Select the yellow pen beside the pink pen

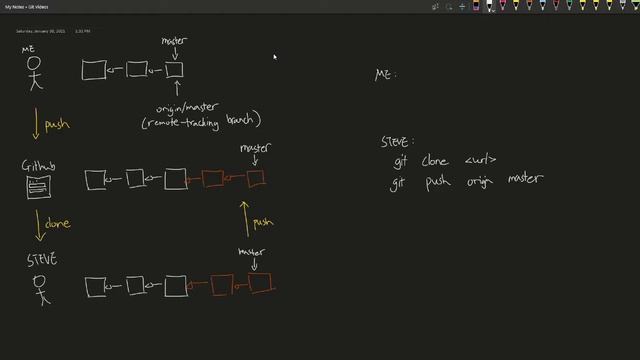[516, 6]
